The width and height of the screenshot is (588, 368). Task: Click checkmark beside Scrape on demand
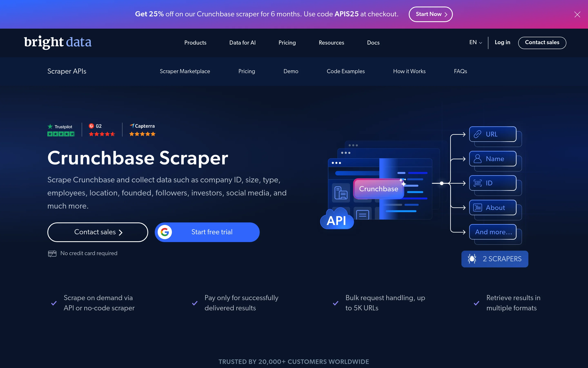tap(54, 303)
